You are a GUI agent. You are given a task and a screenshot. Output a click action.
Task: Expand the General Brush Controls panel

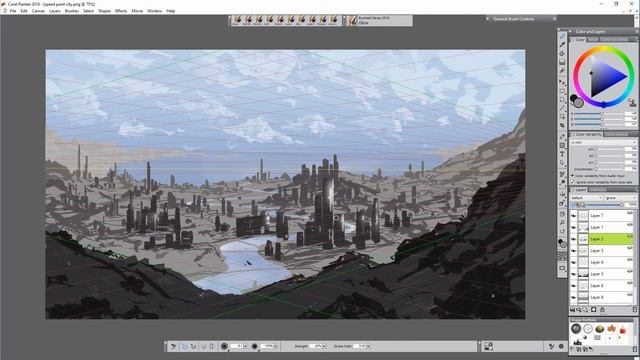pos(487,19)
